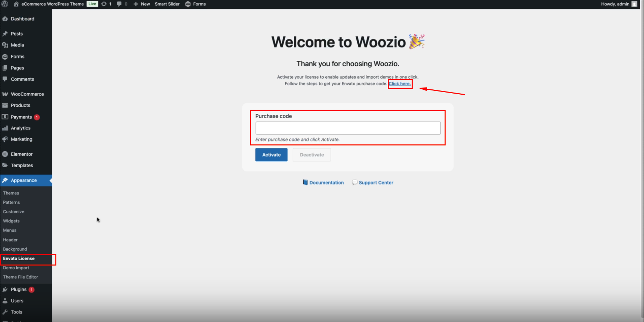Open the Payments menu item
The image size is (644, 322).
click(21, 117)
